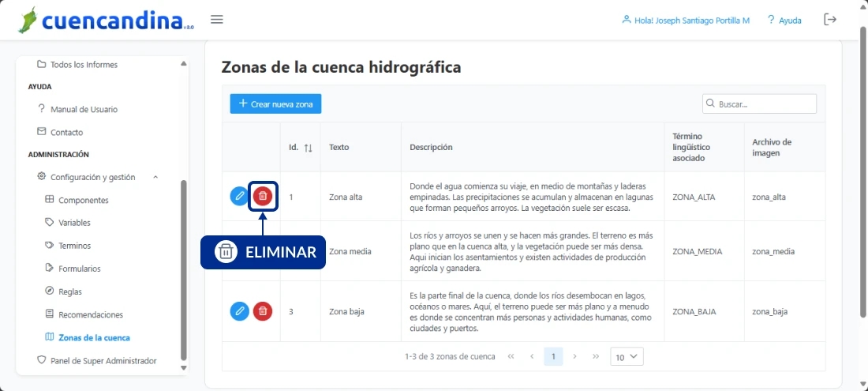Collapse the Configuración y gestión section
This screenshot has height=391, width=868.
click(155, 177)
